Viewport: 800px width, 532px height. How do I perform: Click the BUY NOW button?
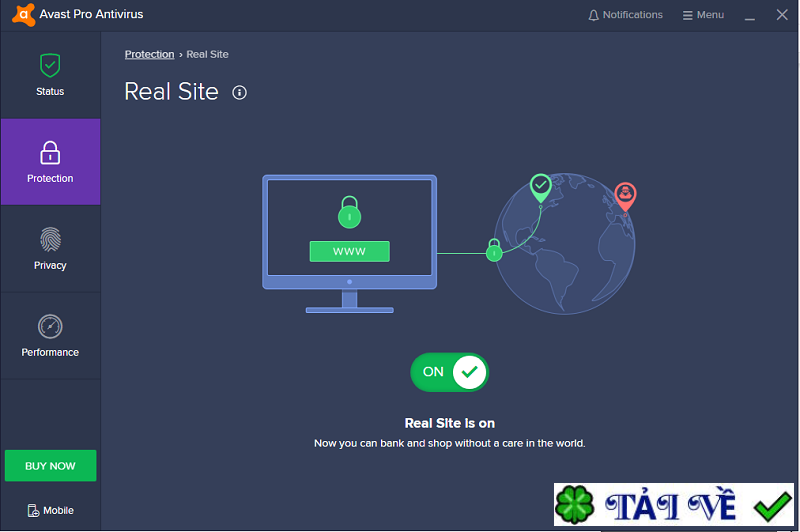point(51,465)
